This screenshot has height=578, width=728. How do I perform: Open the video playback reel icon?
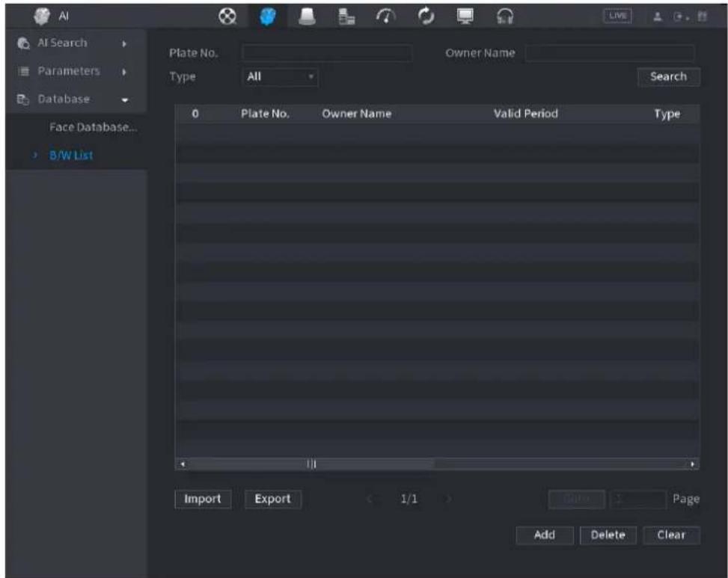(227, 16)
